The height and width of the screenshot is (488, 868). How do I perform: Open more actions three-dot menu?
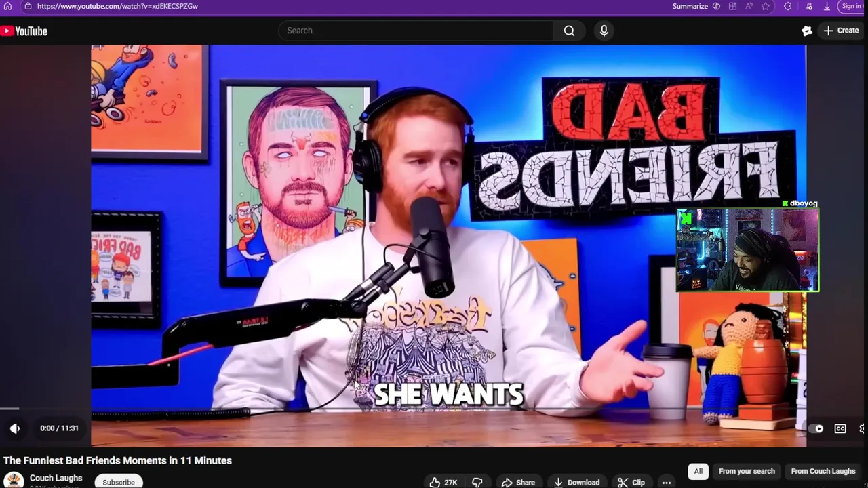click(x=667, y=483)
